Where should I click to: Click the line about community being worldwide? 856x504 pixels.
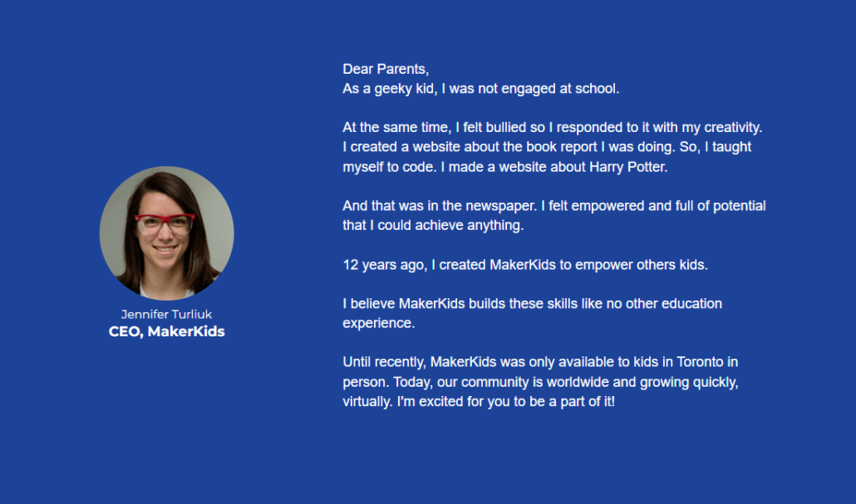(540, 382)
